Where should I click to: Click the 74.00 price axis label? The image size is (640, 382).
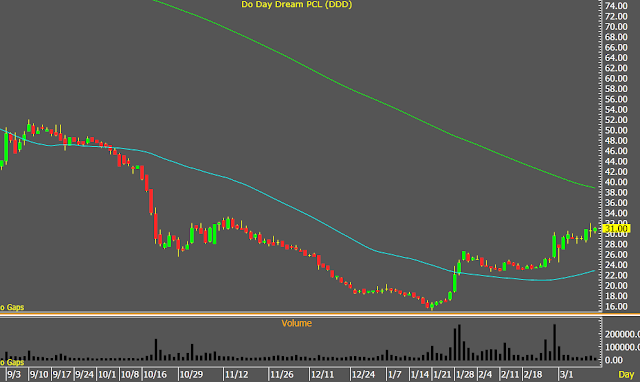coord(616,6)
